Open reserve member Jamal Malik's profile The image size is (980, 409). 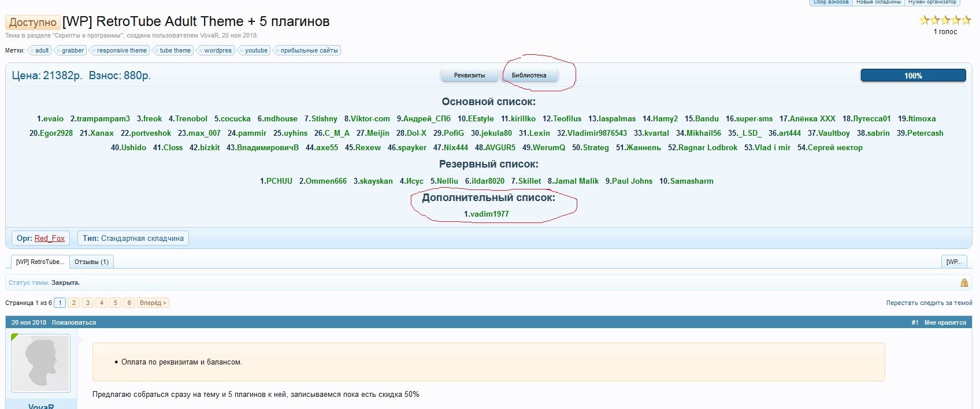577,181
